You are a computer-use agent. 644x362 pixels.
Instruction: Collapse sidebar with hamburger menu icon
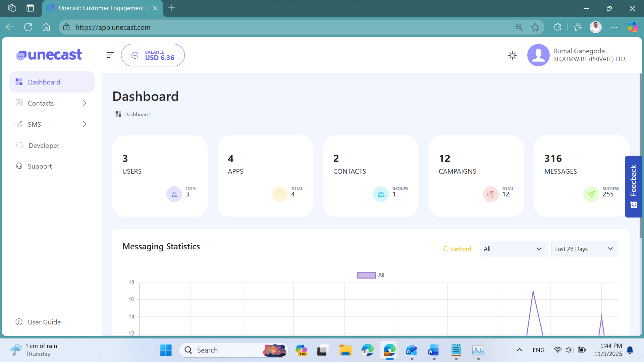tap(110, 55)
